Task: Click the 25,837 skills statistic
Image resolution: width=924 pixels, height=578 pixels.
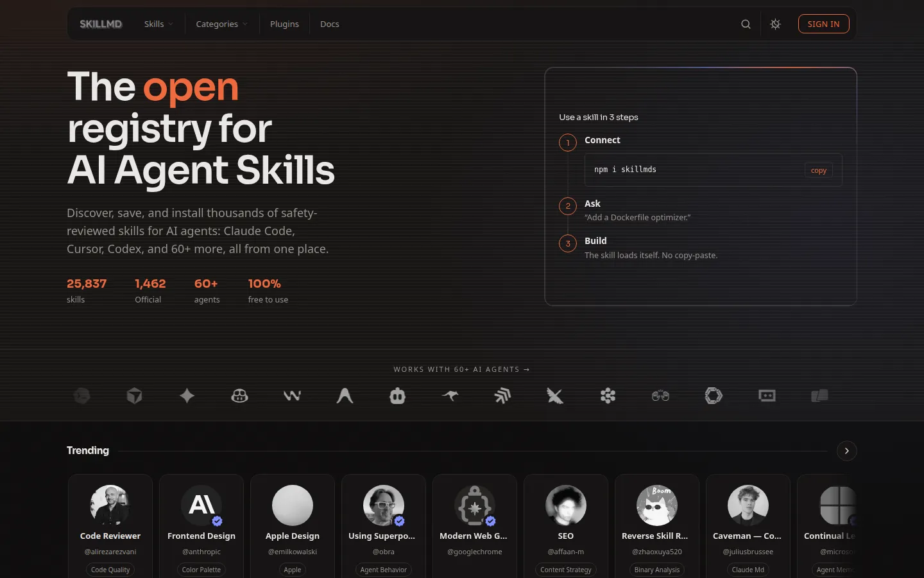Action: (87, 290)
